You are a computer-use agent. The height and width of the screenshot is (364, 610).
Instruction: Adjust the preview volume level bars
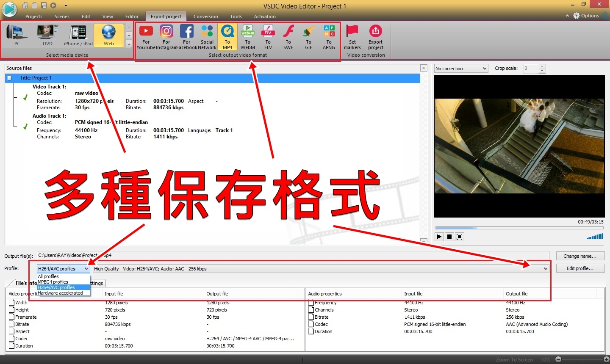595,237
